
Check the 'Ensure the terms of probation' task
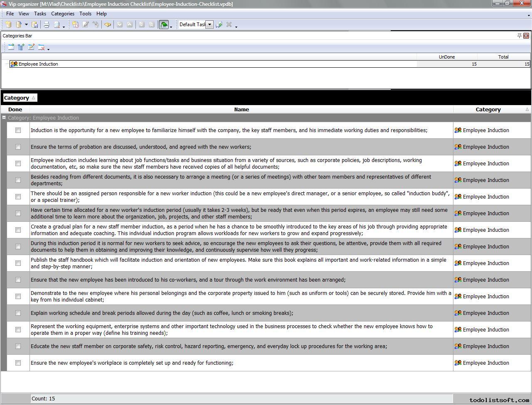click(18, 147)
